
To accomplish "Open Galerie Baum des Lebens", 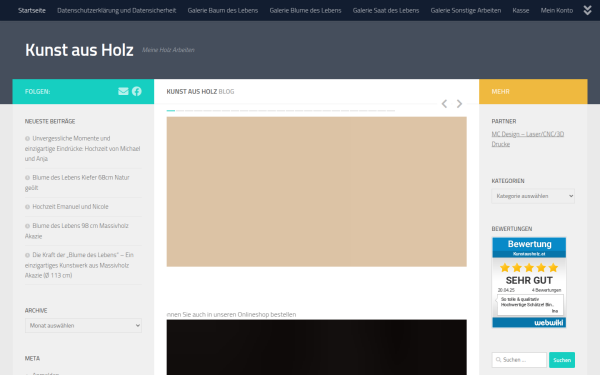I will pyautogui.click(x=223, y=10).
